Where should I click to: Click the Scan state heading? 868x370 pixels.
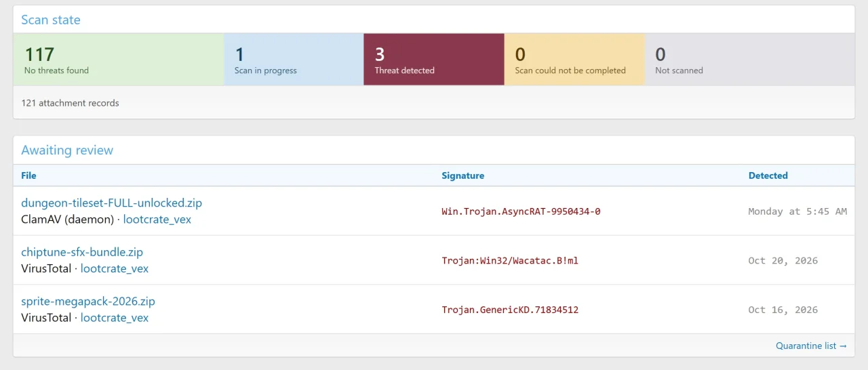click(x=51, y=20)
